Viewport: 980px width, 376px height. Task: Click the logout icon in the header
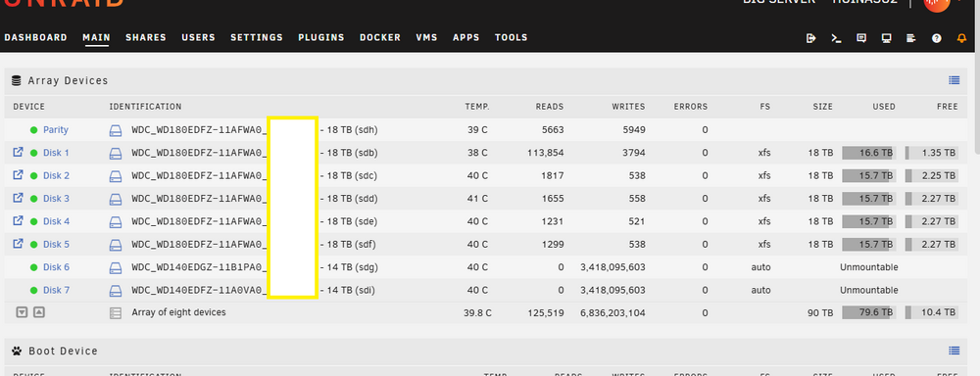click(x=811, y=38)
